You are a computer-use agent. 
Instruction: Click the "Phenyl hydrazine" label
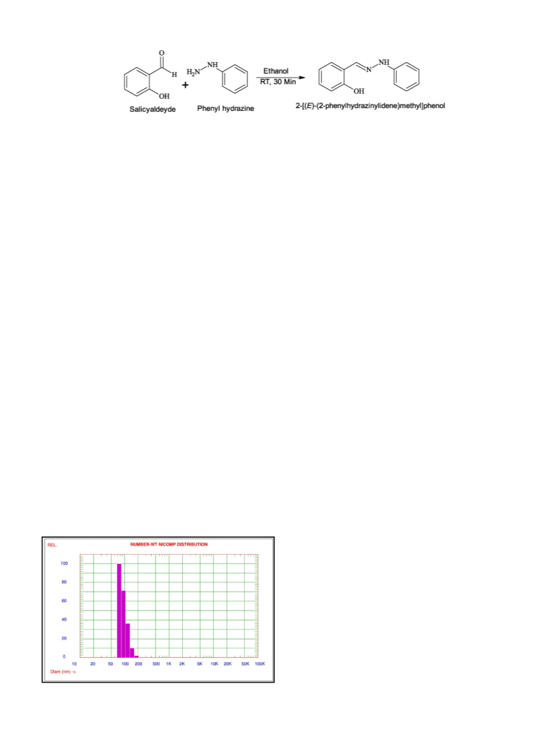click(226, 109)
